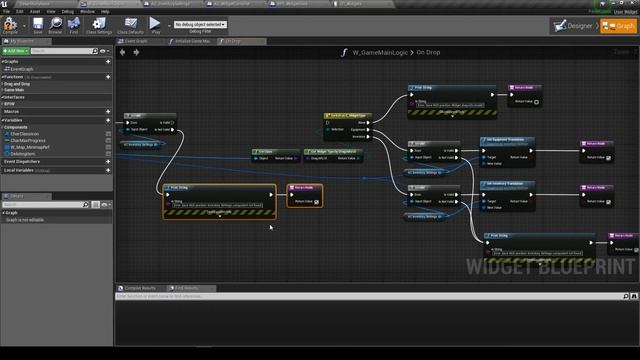The image size is (640, 360).
Task: Click the Find in all blueprints binoculars icon
Action: 634,296
